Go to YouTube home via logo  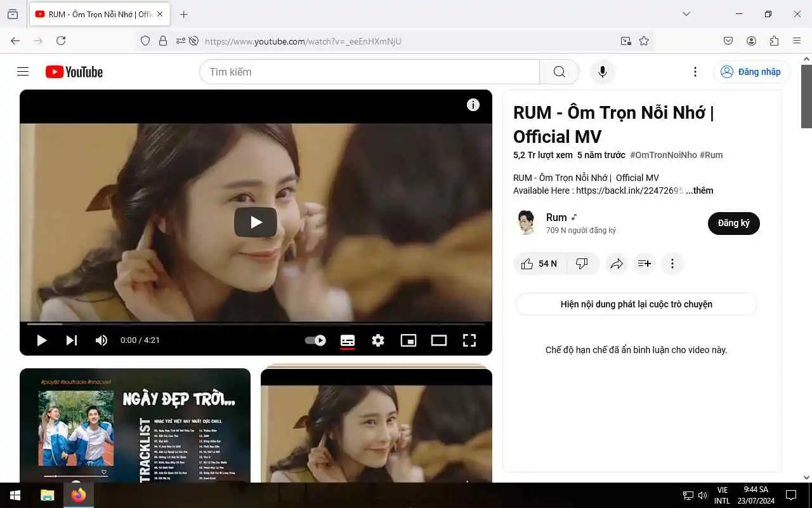tap(74, 72)
